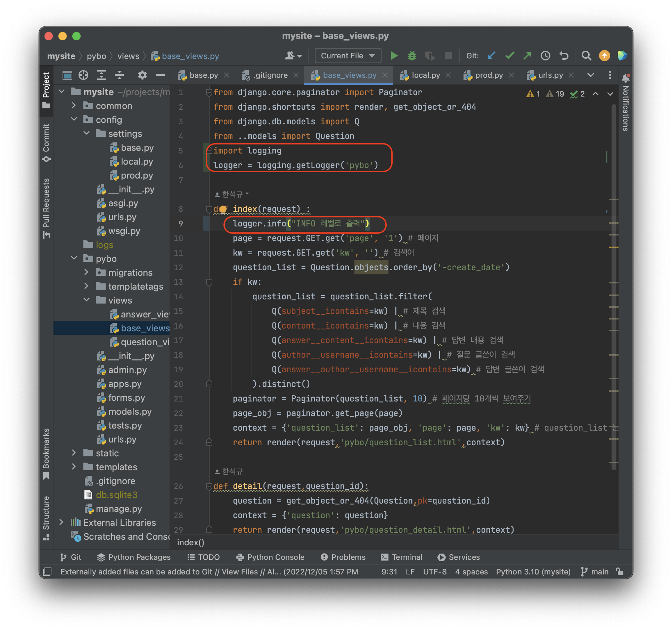Select opened file crosshair icon in Project panel
Screen dimensions: 672x630
pos(83,75)
